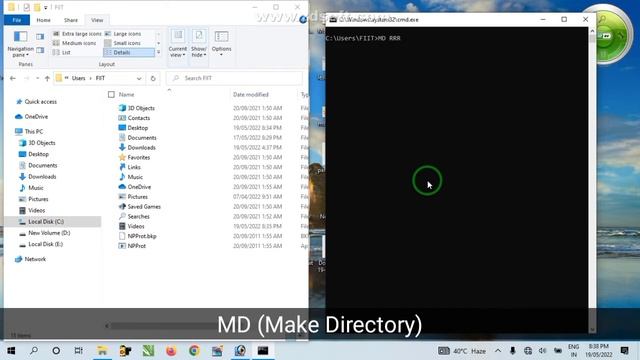Open the notification center icon

pyautogui.click(x=624, y=351)
